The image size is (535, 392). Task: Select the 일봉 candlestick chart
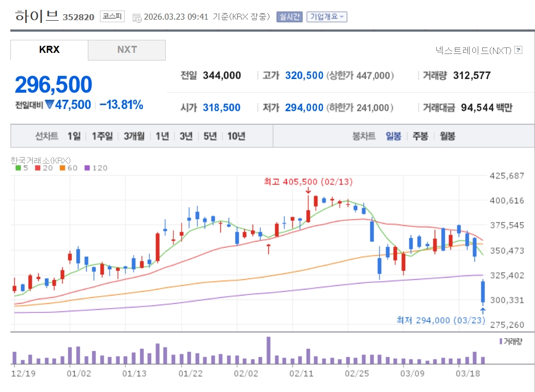pyautogui.click(x=393, y=136)
